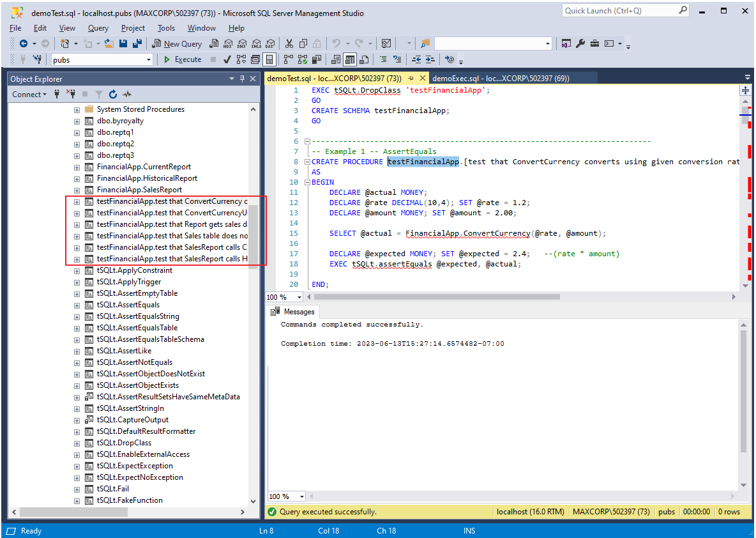Open the pubs database dropdown
Screen dimensions: 756x538
click(147, 59)
